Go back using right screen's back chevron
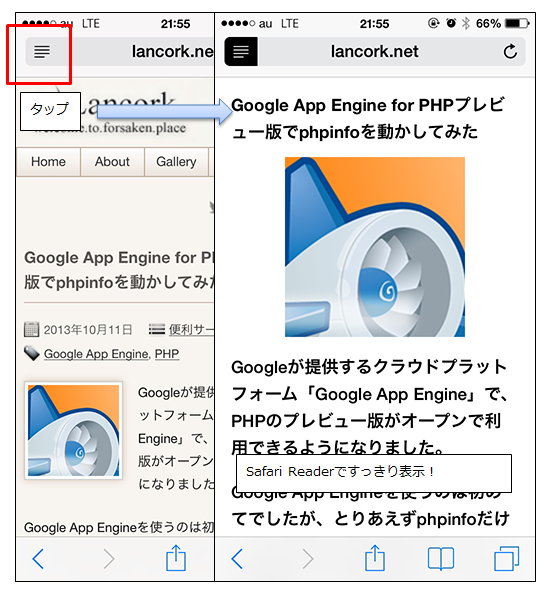546x592 pixels. click(237, 559)
